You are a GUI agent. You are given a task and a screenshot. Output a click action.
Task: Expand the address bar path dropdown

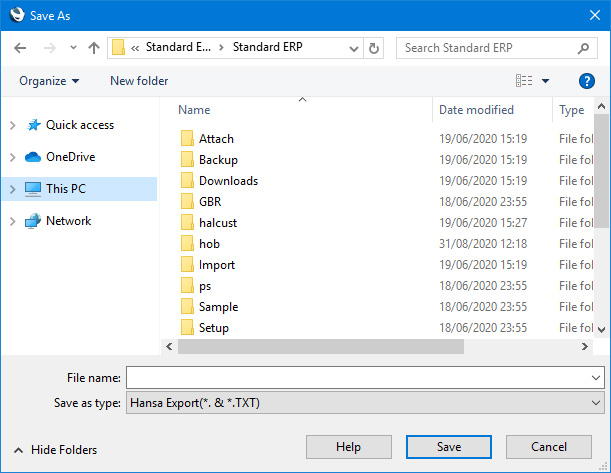(354, 48)
